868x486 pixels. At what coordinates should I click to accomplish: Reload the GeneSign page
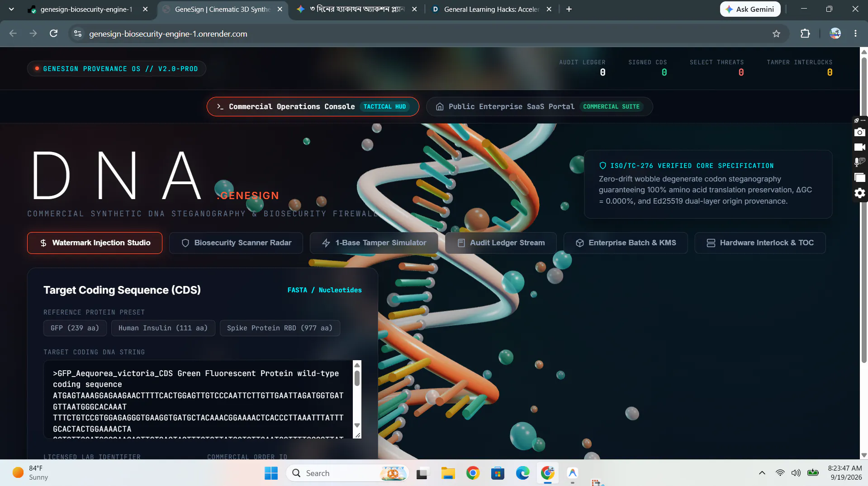tap(53, 33)
